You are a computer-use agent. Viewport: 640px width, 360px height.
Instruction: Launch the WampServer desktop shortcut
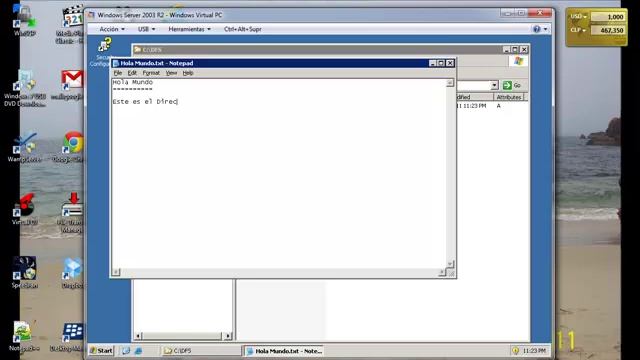pyautogui.click(x=24, y=147)
